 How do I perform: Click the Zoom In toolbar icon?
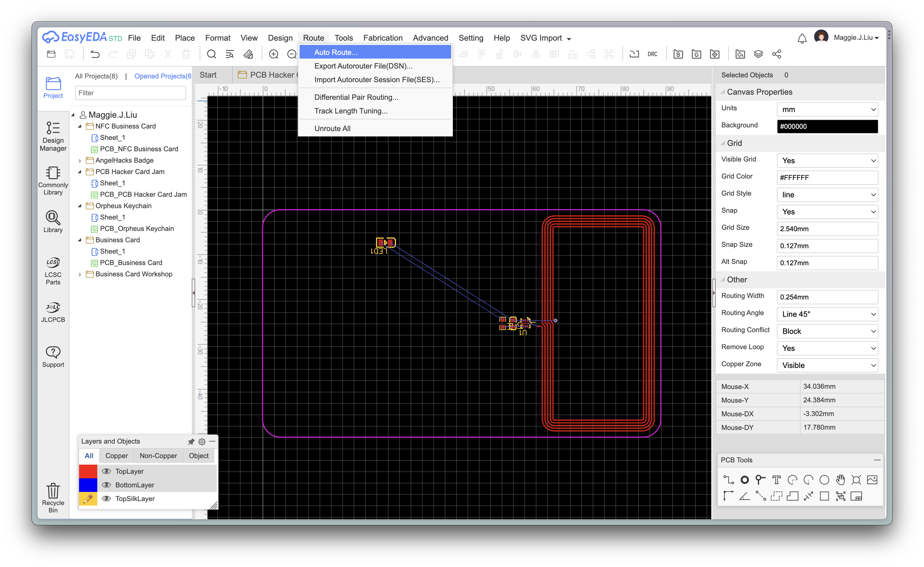[x=273, y=54]
